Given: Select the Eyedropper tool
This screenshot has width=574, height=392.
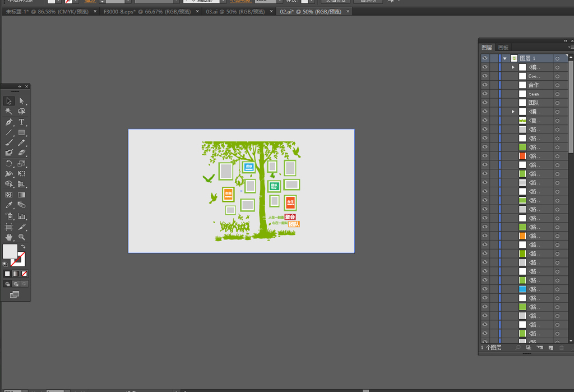Looking at the screenshot, I should (9, 205).
